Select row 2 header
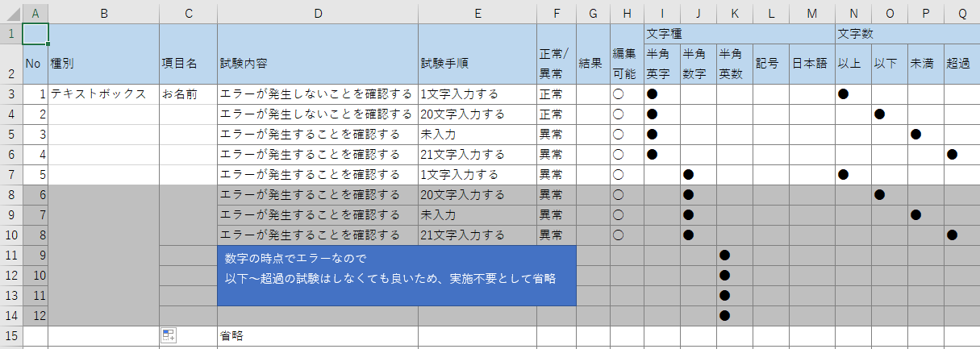980x349 pixels. (11, 64)
